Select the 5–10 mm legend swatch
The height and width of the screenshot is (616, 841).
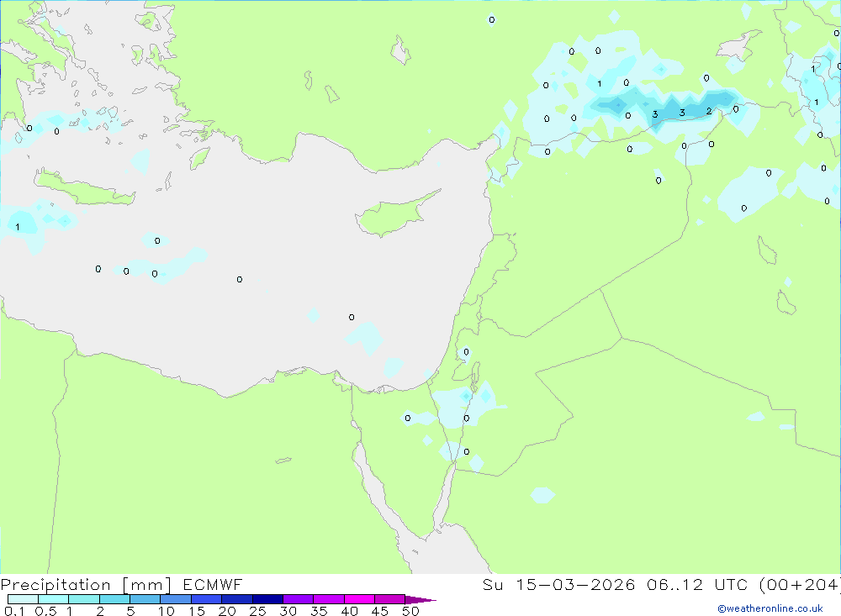point(145,599)
